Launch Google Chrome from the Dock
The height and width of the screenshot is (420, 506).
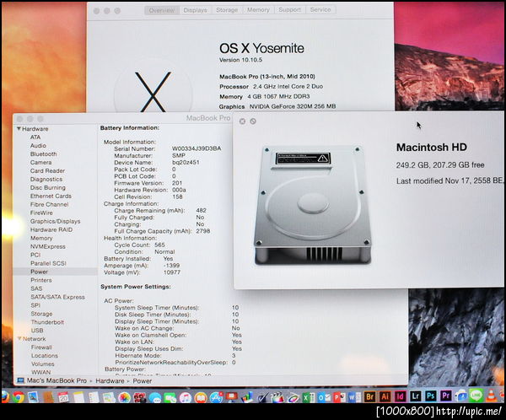(19, 397)
